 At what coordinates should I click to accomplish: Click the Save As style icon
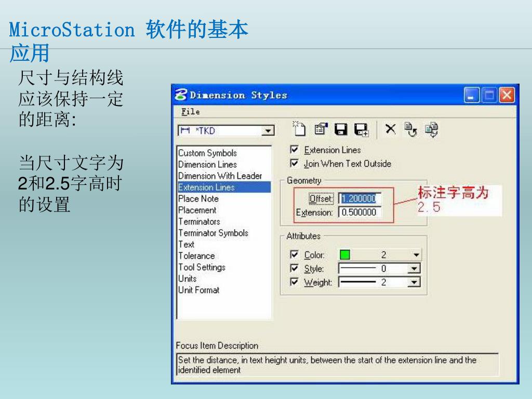point(362,129)
